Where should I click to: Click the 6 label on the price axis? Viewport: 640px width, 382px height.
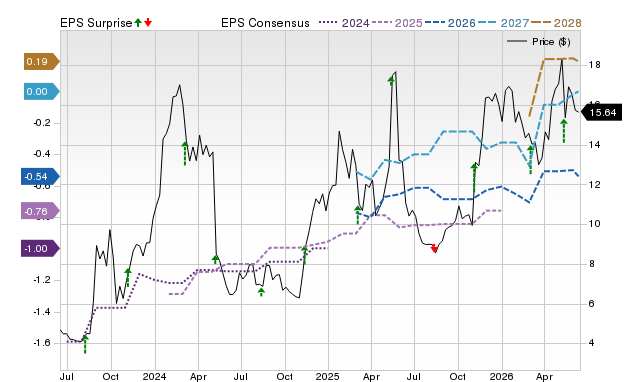tap(591, 304)
